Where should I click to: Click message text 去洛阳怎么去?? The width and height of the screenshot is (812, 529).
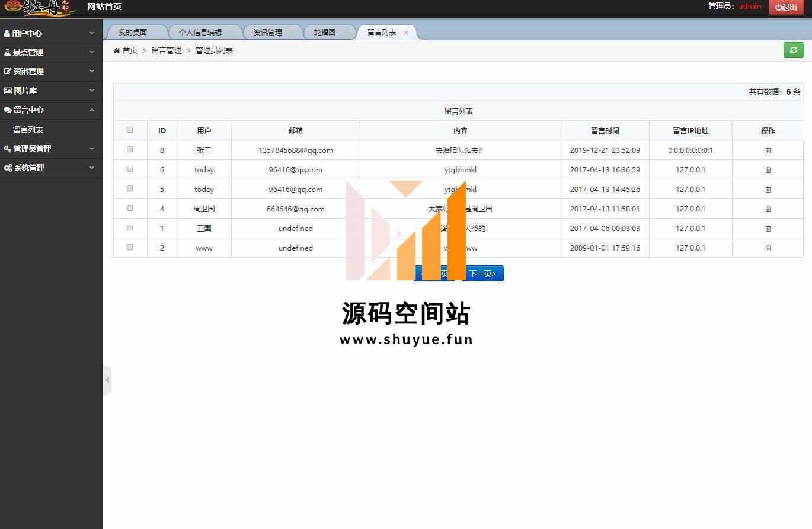(x=459, y=150)
